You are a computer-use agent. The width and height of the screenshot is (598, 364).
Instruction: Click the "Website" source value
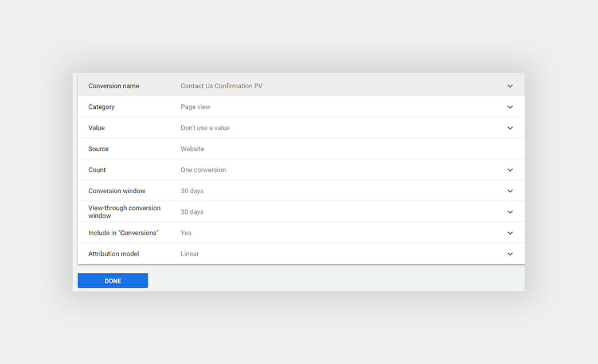[x=193, y=149]
